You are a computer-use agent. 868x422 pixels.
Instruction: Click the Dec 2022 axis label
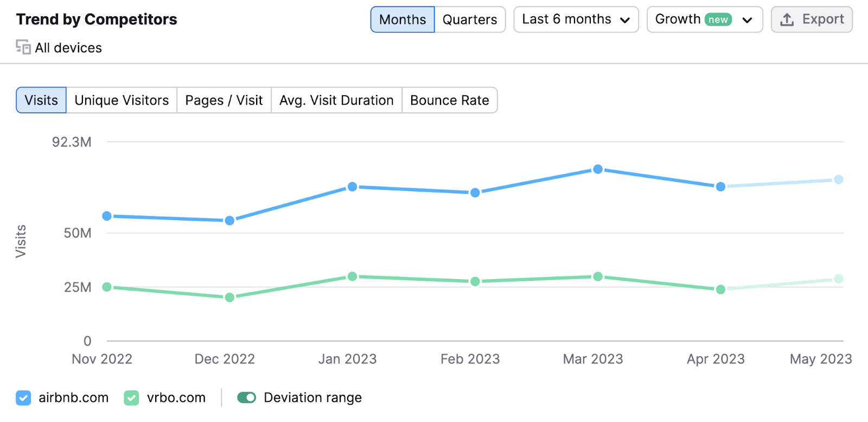pos(225,359)
